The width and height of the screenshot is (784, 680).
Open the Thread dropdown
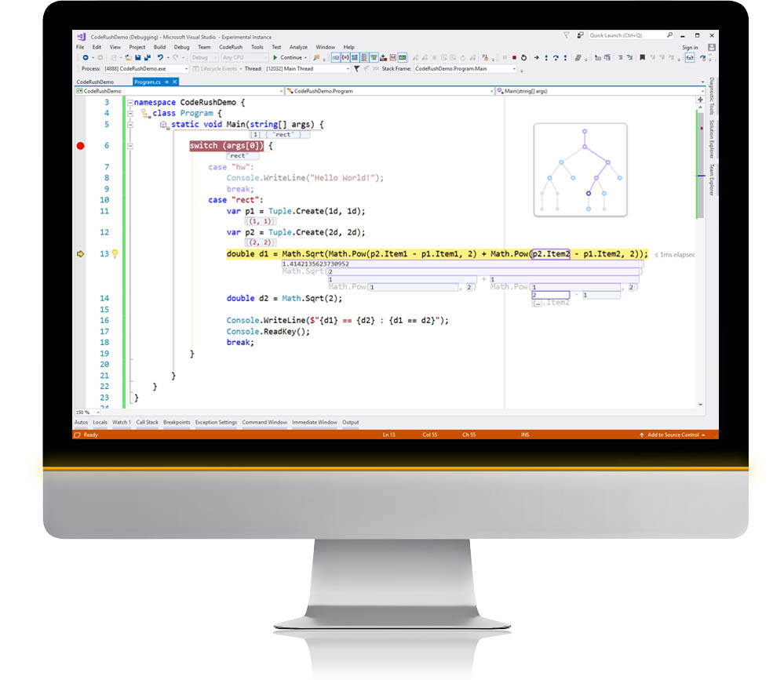click(x=308, y=69)
